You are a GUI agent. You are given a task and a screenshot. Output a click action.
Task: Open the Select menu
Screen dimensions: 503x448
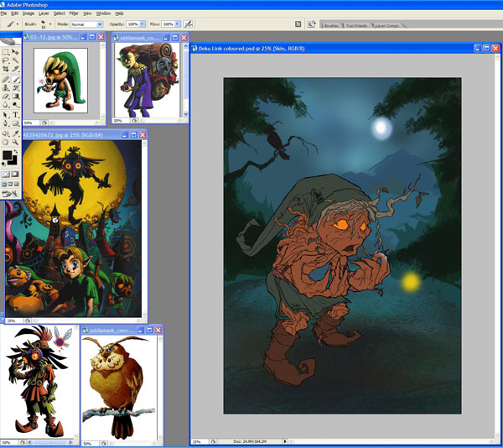[x=60, y=13]
